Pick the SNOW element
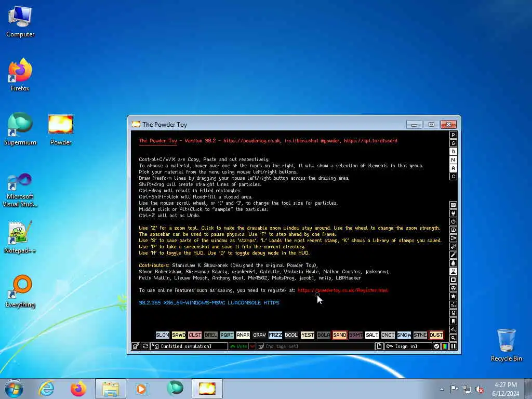532x399 pixels. tap(404, 335)
